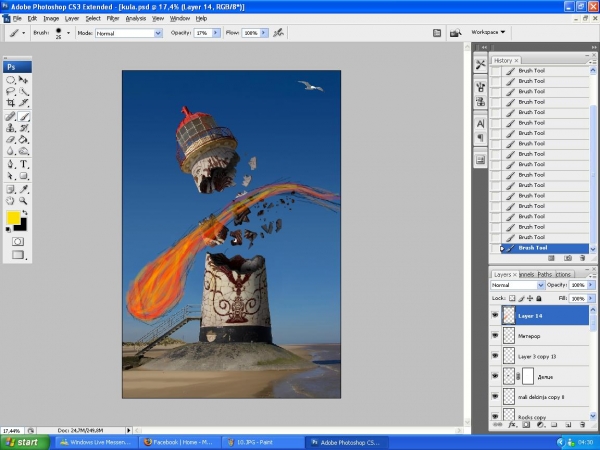
Task: Select the Elliptical Marquee tool
Action: [10, 80]
